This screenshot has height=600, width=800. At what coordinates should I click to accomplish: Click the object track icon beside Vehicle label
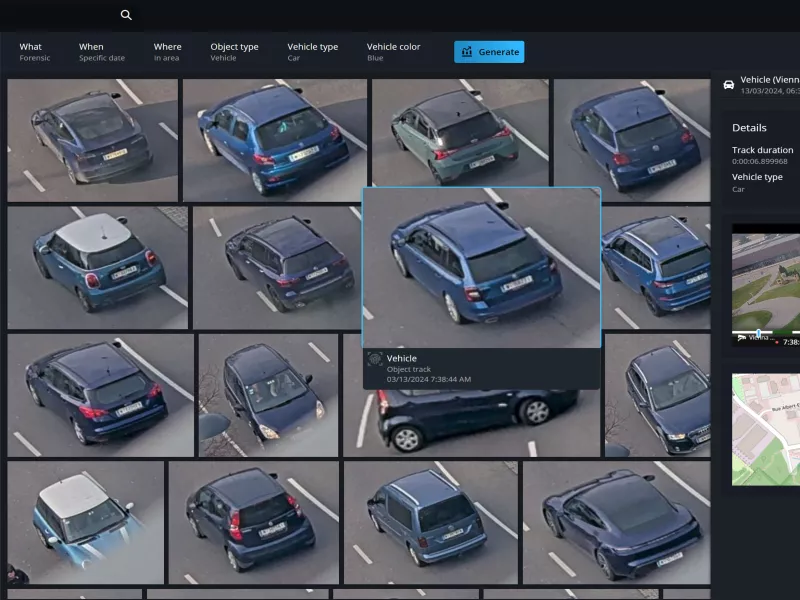(375, 359)
